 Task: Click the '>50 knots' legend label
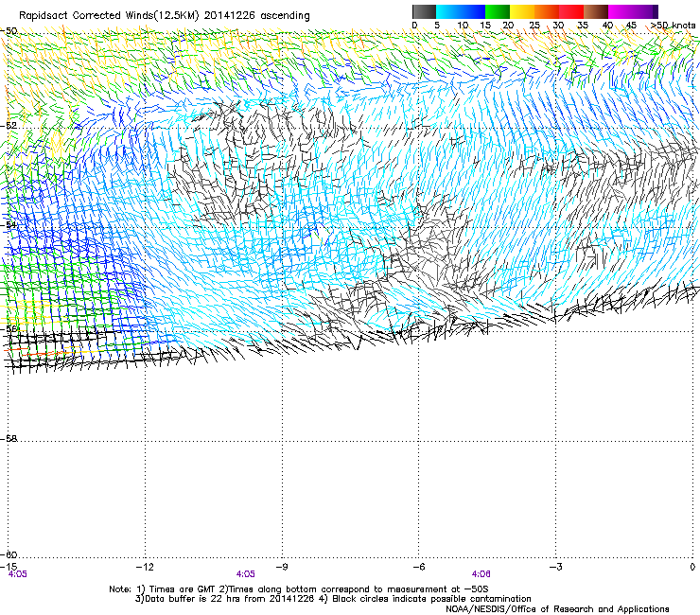673,26
